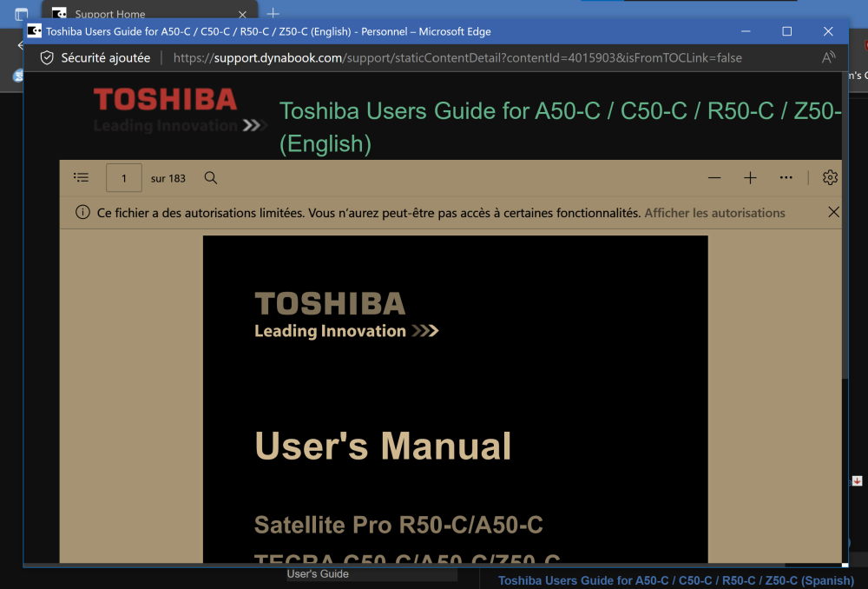Click the User's Manual title in PDF

click(383, 446)
